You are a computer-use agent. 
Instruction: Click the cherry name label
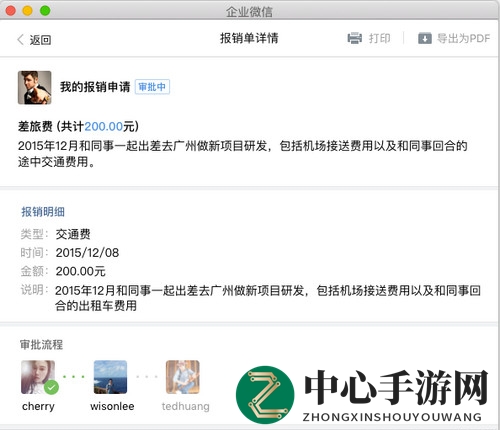pyautogui.click(x=38, y=406)
